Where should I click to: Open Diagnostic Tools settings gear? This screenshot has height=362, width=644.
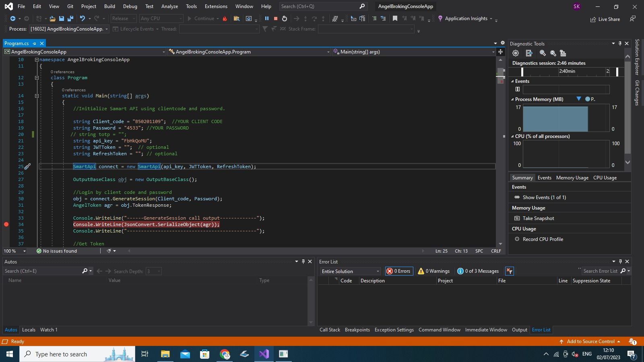516,53
